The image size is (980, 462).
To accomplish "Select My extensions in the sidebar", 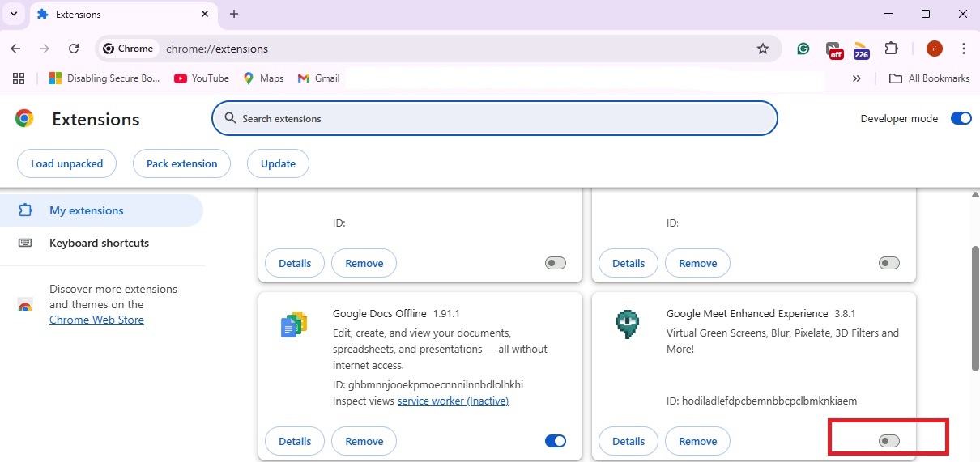I will (101, 210).
